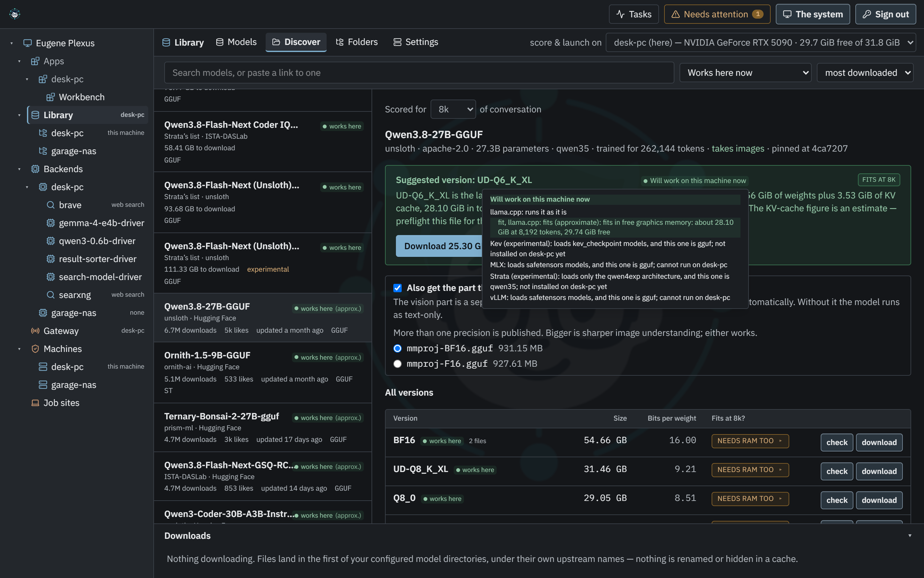This screenshot has height=578, width=924.
Task: Select the searxng search icon
Action: (50, 295)
